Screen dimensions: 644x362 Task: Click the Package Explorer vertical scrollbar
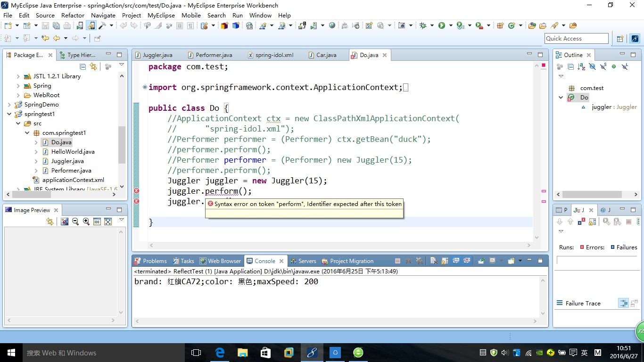pyautogui.click(x=122, y=144)
